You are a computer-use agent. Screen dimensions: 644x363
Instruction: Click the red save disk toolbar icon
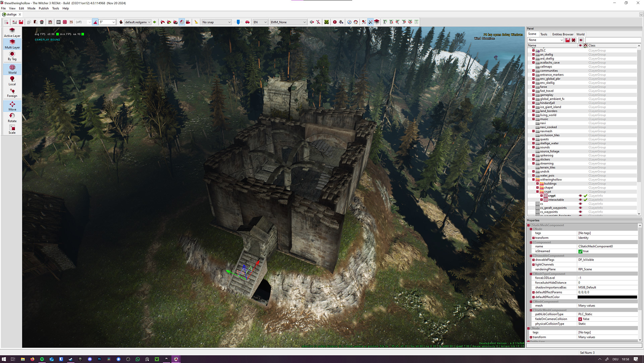21,22
